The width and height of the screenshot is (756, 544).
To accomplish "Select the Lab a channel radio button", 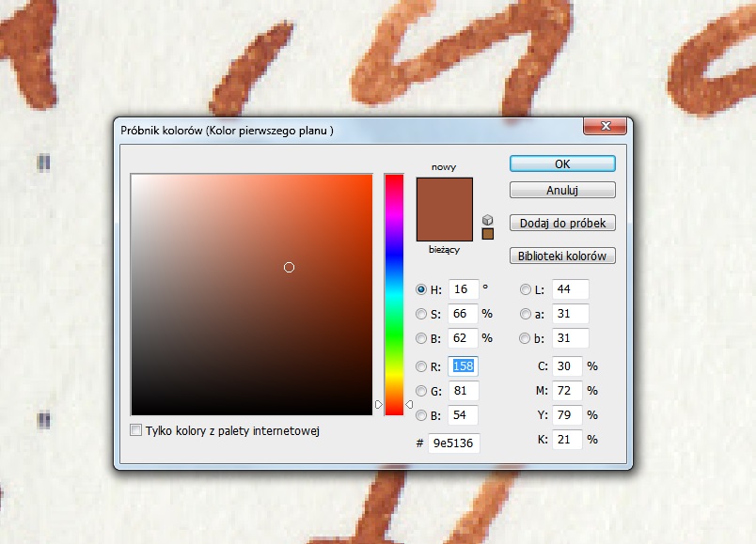I will point(527,314).
